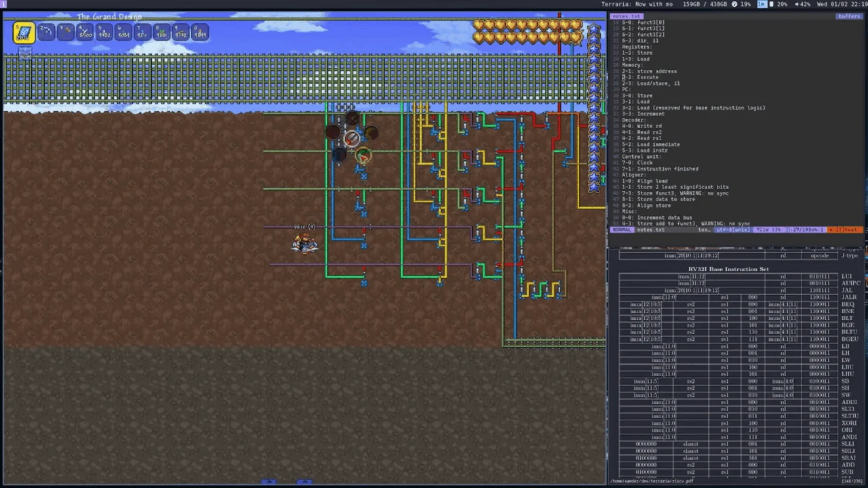868x488 pixels.
Task: Click the 'Aligner:' heading in notes
Action: click(633, 175)
